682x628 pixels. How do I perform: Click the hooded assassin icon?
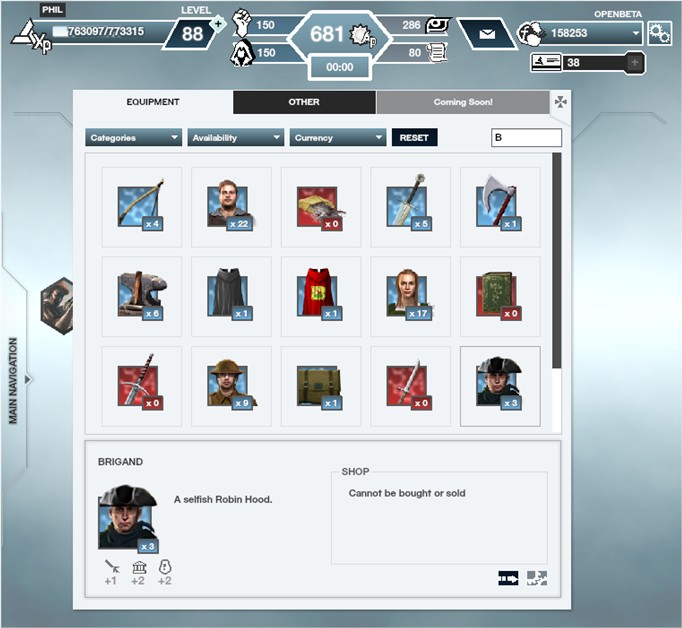(242, 53)
